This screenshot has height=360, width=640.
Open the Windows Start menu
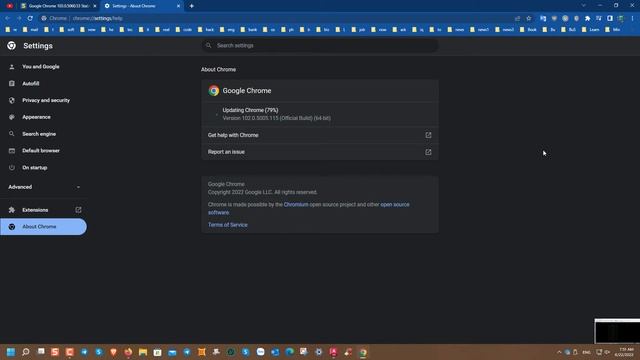point(11,352)
